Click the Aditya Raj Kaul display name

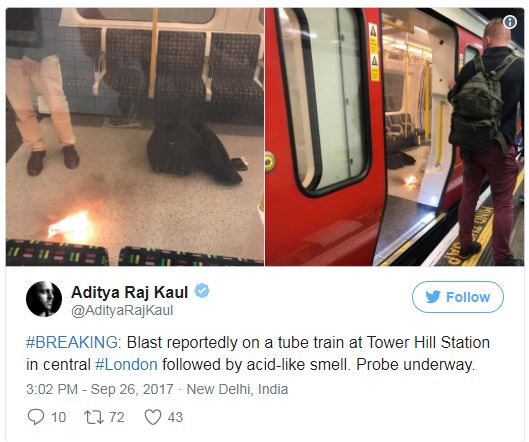130,292
